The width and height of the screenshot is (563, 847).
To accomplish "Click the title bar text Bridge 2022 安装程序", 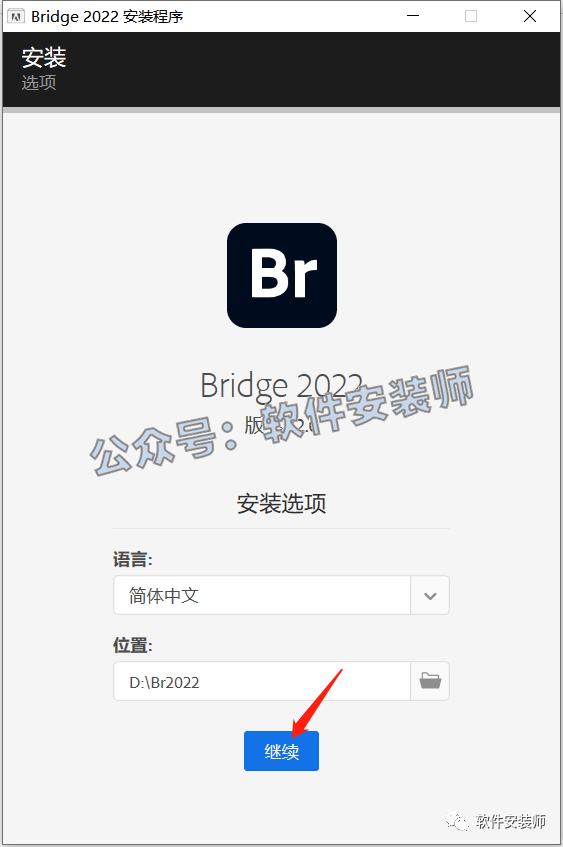I will pyautogui.click(x=107, y=17).
